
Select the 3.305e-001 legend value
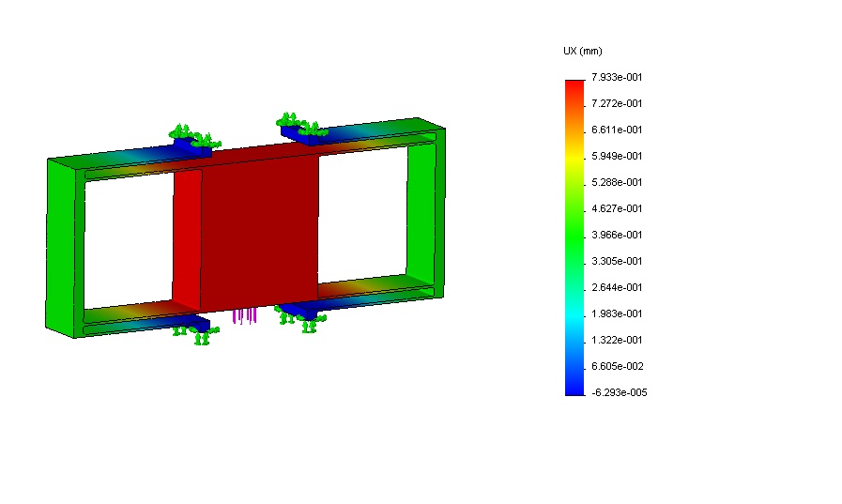[617, 262]
